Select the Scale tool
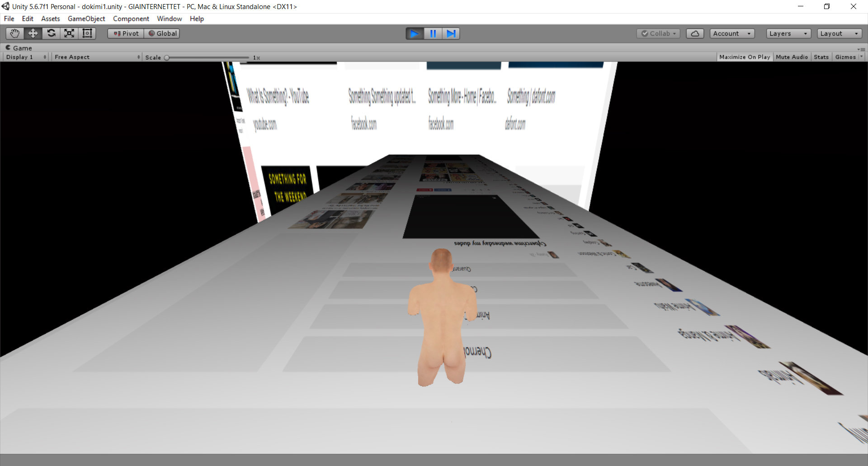This screenshot has height=466, width=868. 69,33
